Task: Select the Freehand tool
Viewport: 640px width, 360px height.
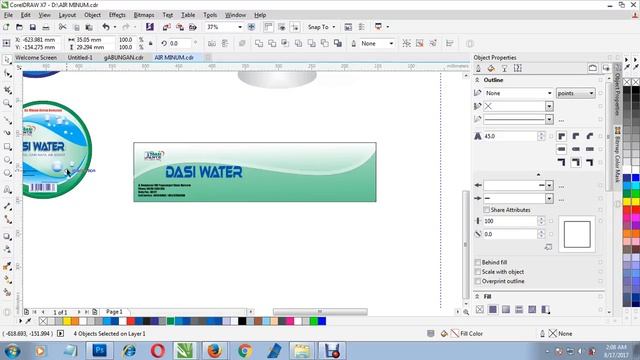Action: [x=7, y=120]
